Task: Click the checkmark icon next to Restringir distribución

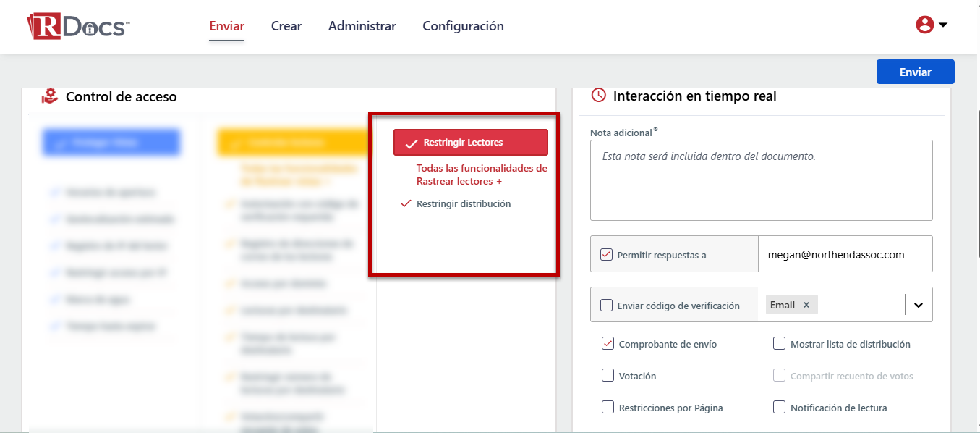Action: [406, 204]
